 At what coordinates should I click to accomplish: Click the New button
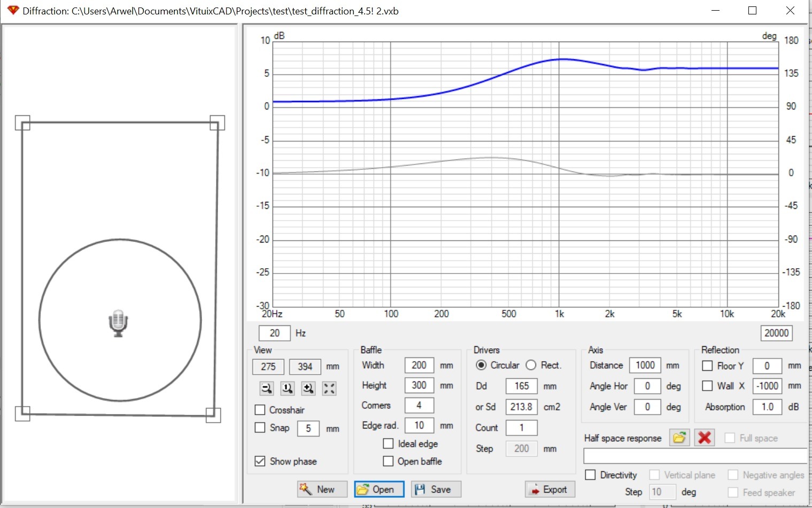point(322,489)
